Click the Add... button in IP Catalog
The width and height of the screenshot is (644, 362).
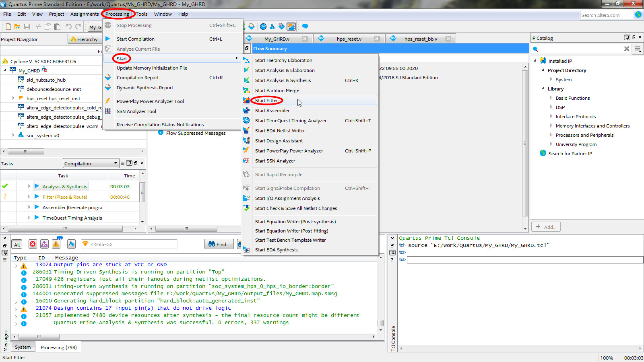(546, 227)
